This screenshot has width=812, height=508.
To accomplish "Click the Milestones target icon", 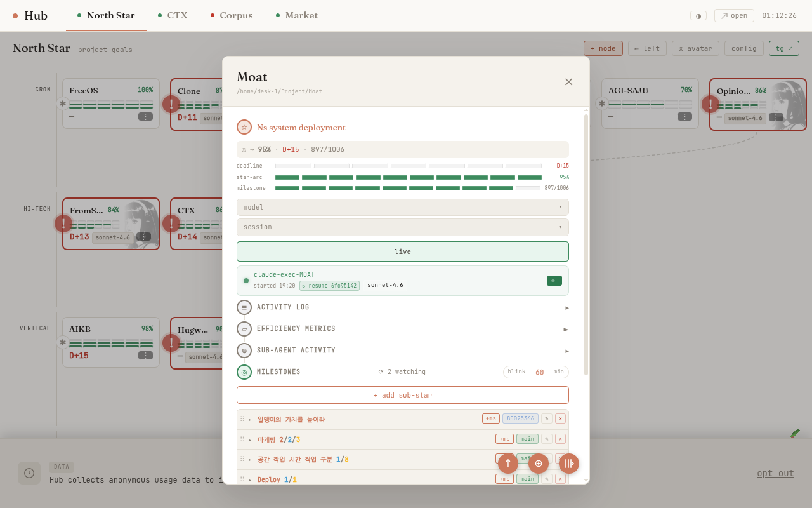I will (244, 372).
